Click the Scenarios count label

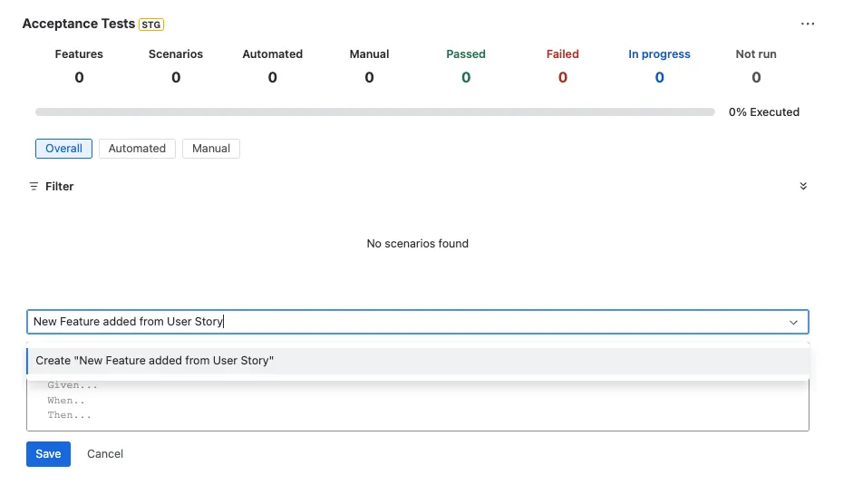pyautogui.click(x=176, y=54)
